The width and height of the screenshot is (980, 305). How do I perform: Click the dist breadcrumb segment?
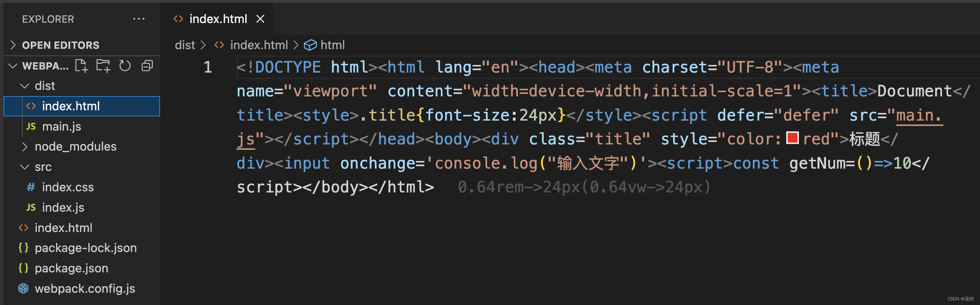click(185, 45)
